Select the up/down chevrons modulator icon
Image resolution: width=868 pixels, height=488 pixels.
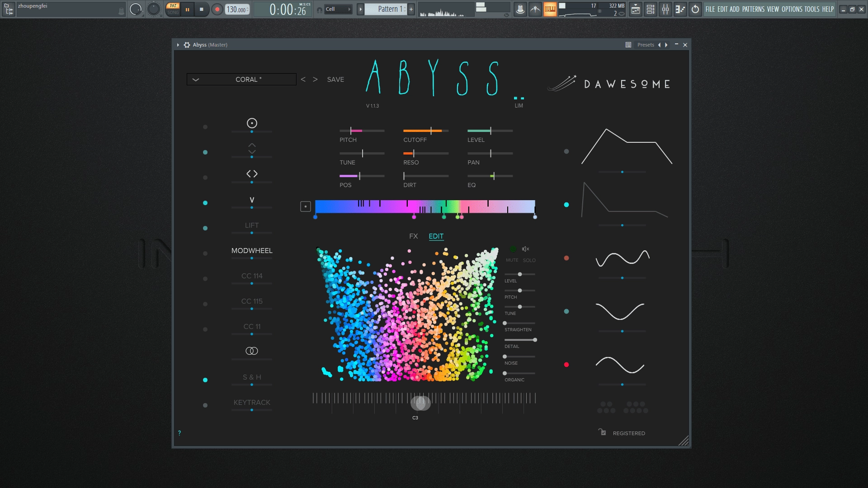[252, 148]
